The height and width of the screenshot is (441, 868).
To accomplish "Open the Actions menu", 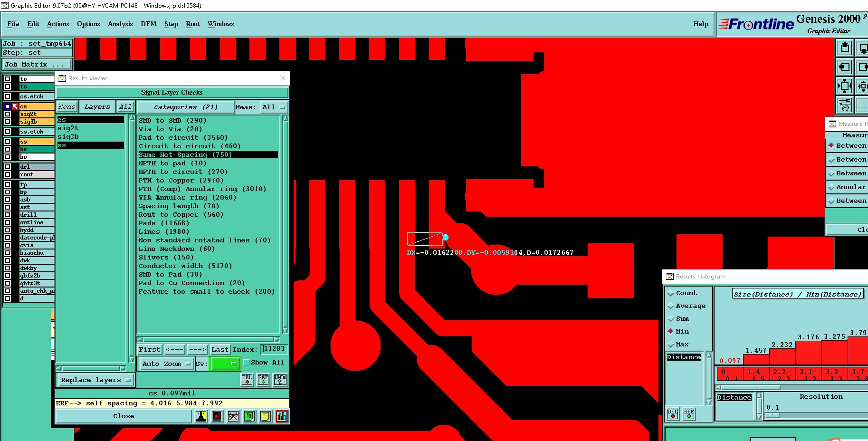I will tap(58, 24).
